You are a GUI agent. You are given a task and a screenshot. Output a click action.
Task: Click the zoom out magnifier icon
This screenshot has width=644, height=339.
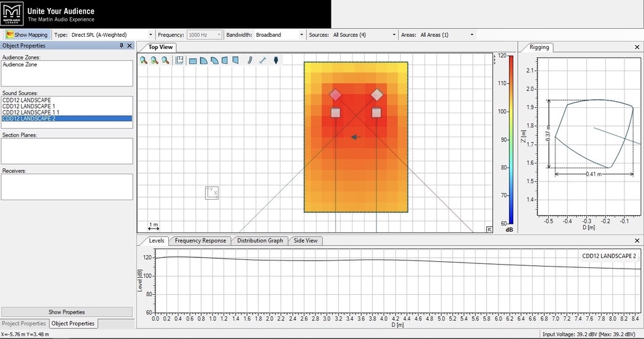[x=166, y=60]
